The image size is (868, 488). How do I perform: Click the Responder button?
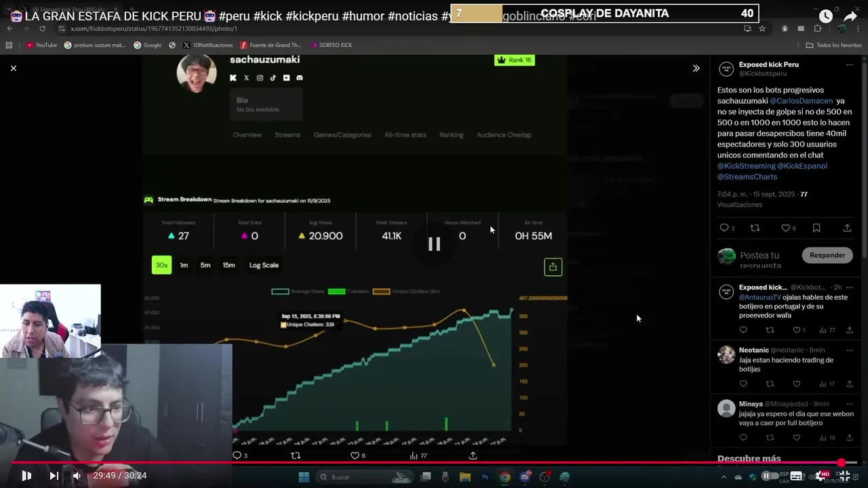click(827, 256)
